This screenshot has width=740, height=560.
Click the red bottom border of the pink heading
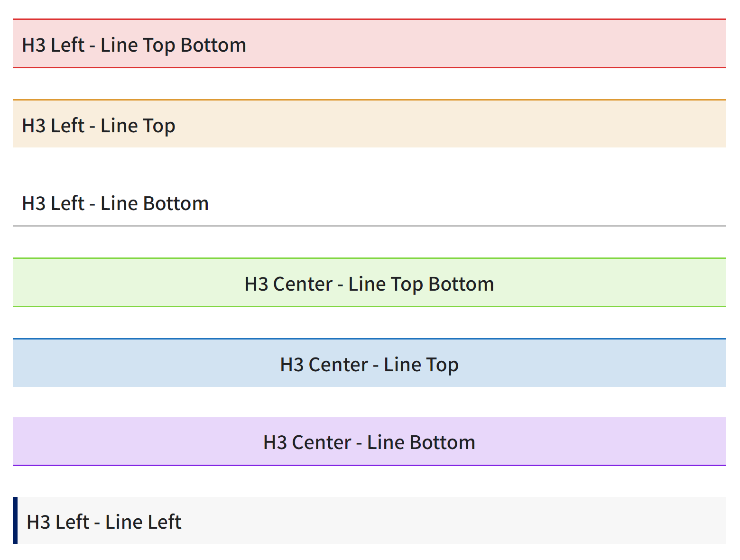[369, 67]
